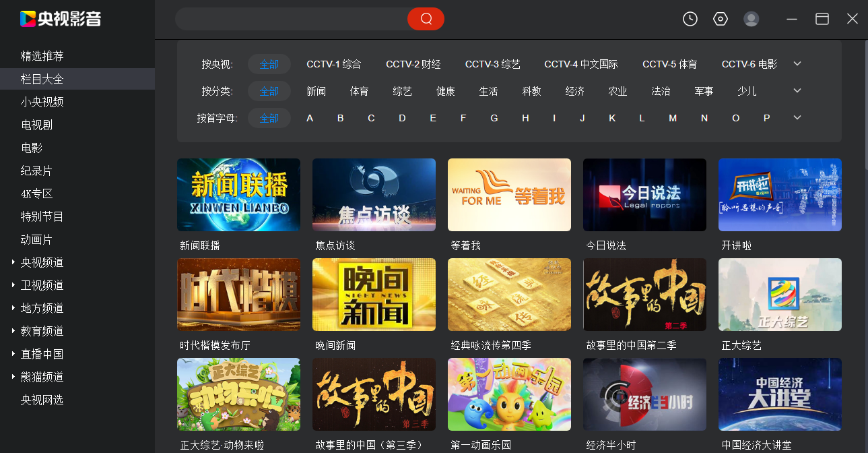Open 第一动画乐园 thumbnail
868x453 pixels.
click(509, 394)
